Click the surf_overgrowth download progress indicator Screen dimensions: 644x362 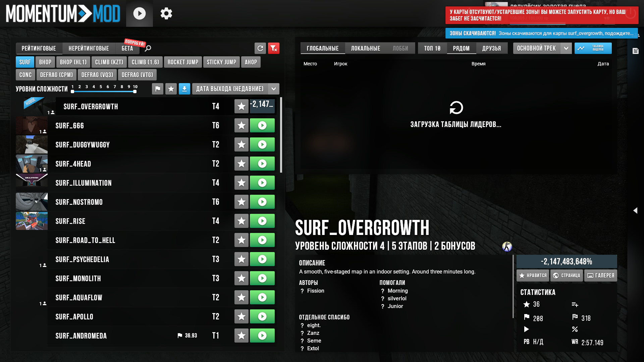point(262,106)
